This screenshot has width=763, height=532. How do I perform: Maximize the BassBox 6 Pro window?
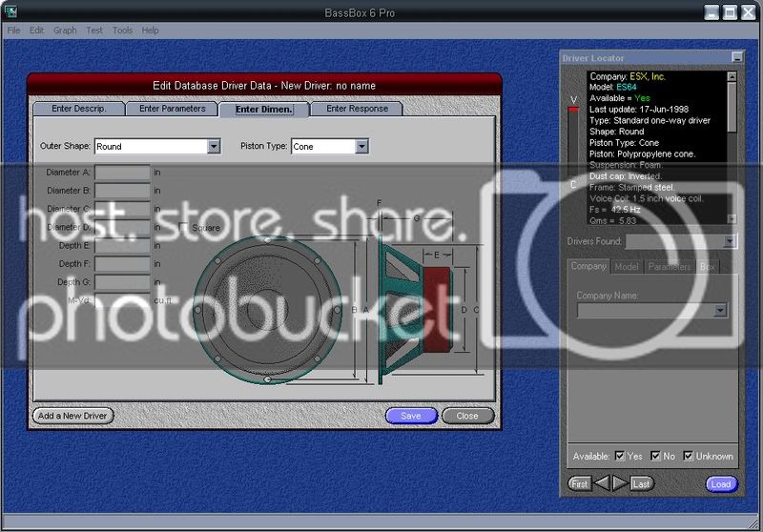point(730,12)
